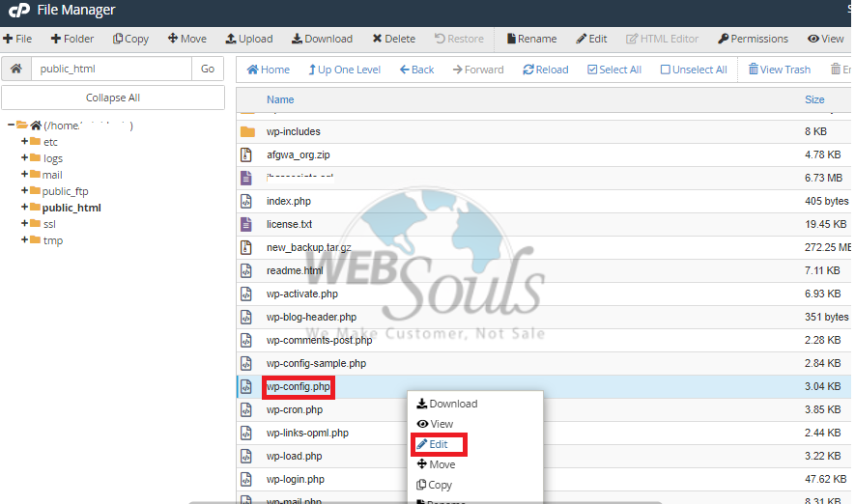Select the wp-blog-header.php file name
This screenshot has width=855, height=504.
311,317
